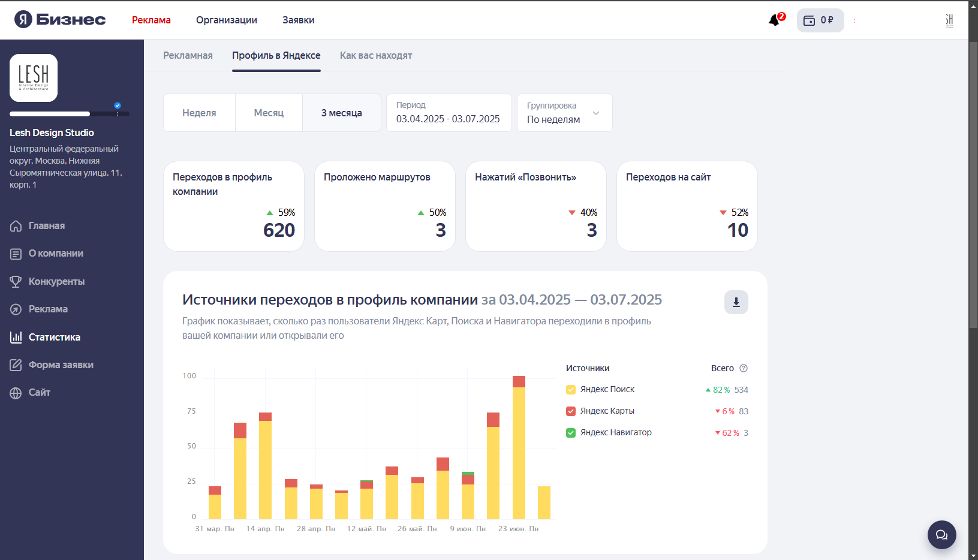This screenshot has width=978, height=560.
Task: Expand the Группировка dropdown chevron
Action: pos(596,113)
